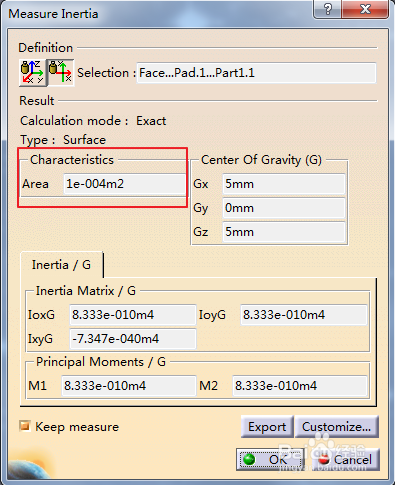Open the Inertia / G tab
This screenshot has width=395, height=485.
click(61, 265)
